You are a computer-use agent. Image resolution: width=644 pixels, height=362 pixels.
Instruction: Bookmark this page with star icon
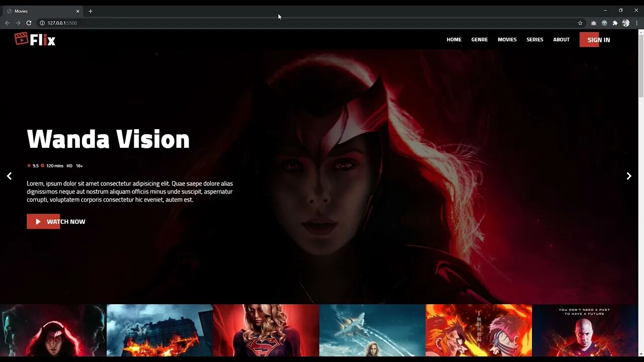(580, 23)
